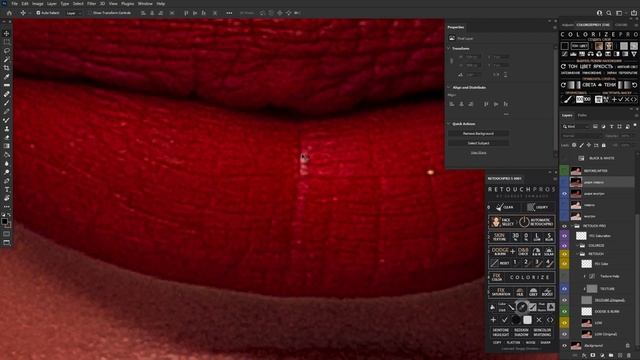The height and width of the screenshot is (360, 640).
Task: Select the BLACK & WHITE adjustment layer
Action: (x=602, y=158)
